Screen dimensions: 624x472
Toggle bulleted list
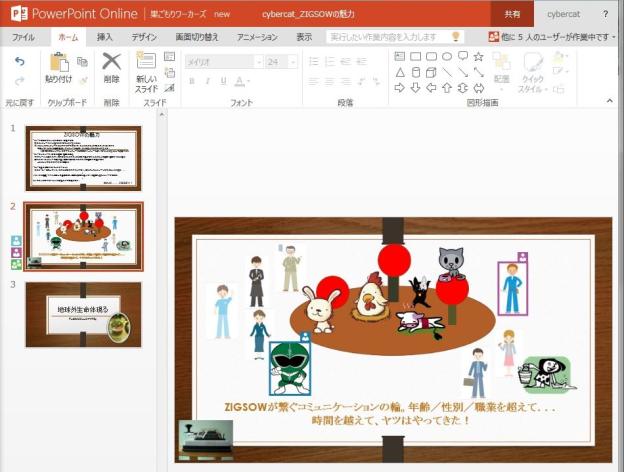click(x=314, y=62)
